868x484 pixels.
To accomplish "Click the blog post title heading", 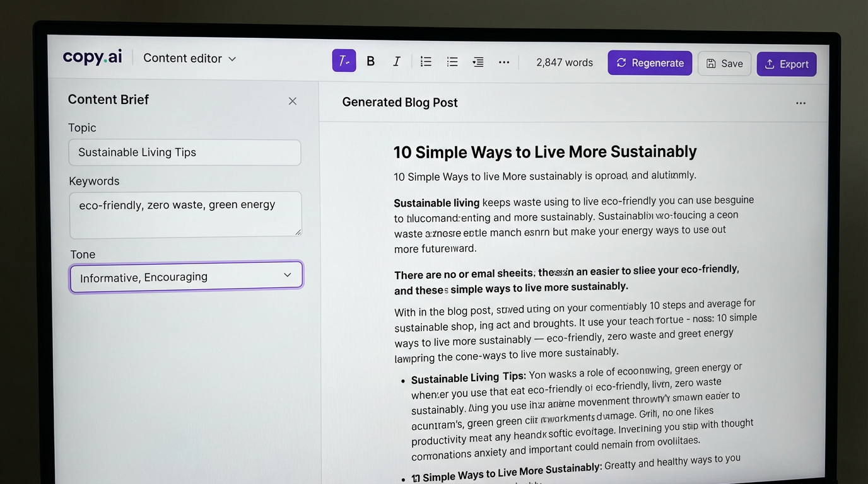I will 545,152.
